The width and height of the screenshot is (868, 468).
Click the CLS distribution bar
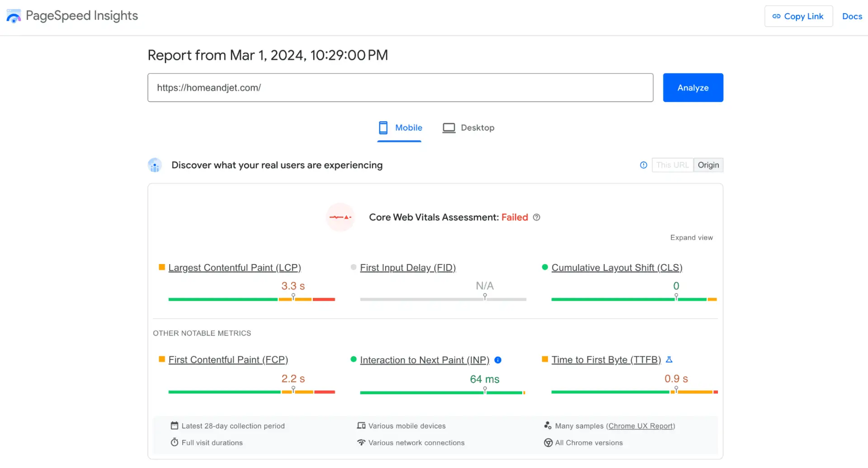point(634,299)
